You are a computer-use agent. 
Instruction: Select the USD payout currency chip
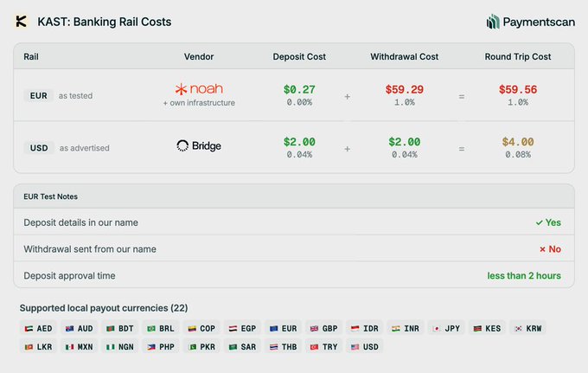tap(365, 347)
